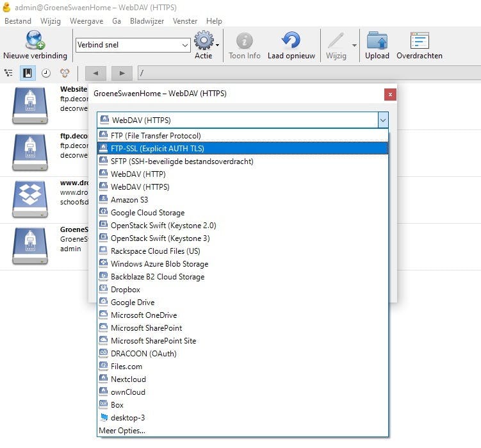Expand the Verbind snel combo box
The image size is (481, 448).
click(185, 45)
